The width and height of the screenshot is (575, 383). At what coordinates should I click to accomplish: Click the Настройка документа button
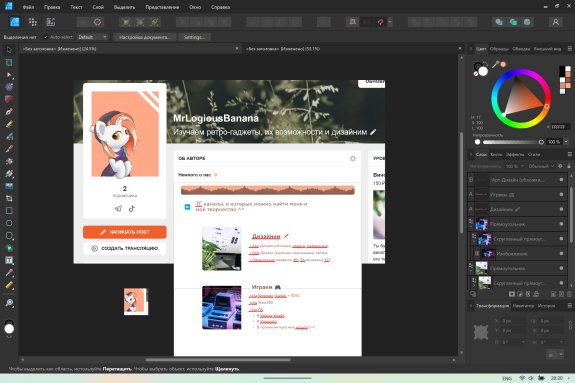point(145,37)
